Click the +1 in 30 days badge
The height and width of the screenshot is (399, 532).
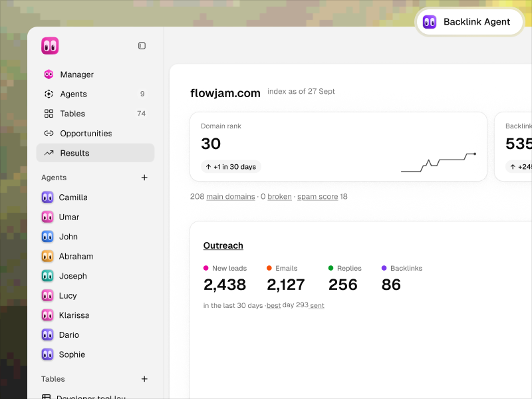point(231,167)
